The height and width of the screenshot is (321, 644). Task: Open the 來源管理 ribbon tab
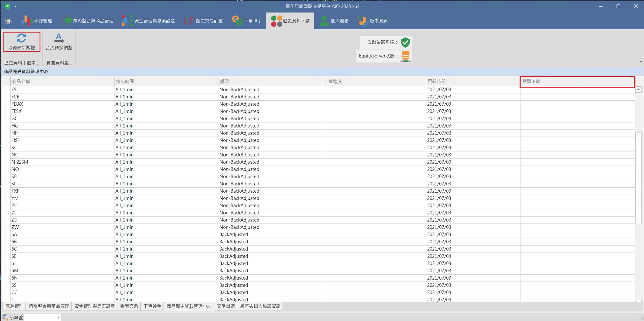pyautogui.click(x=37, y=21)
